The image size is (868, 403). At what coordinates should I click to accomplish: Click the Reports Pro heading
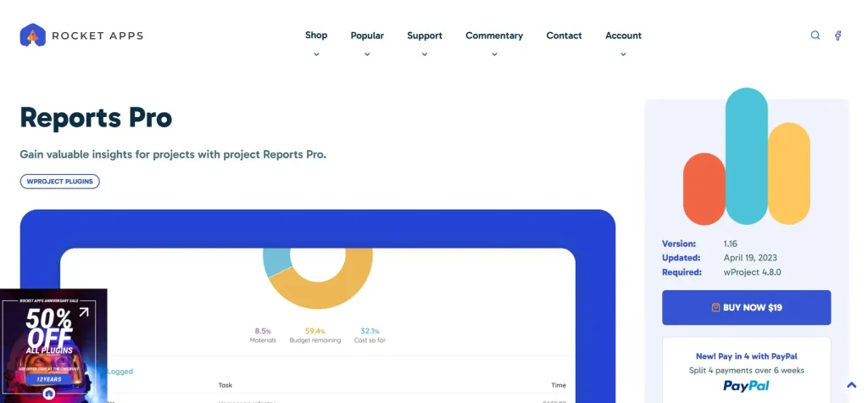click(x=96, y=118)
